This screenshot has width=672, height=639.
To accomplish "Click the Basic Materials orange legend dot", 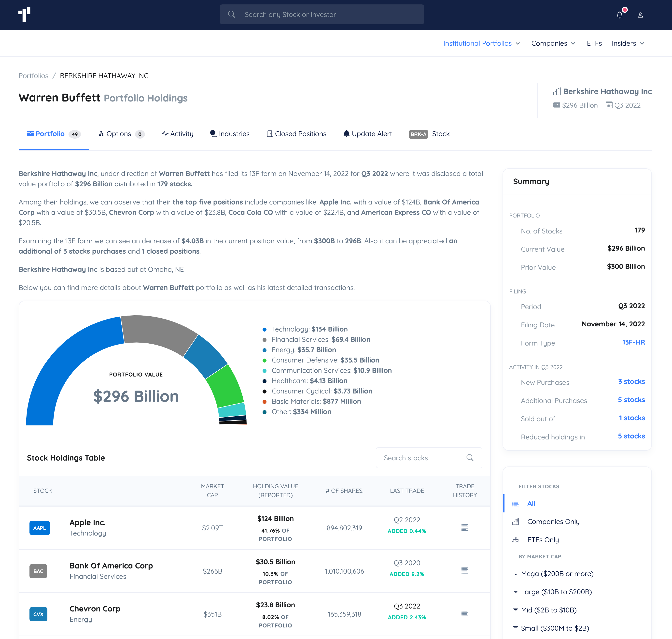I will (x=265, y=402).
